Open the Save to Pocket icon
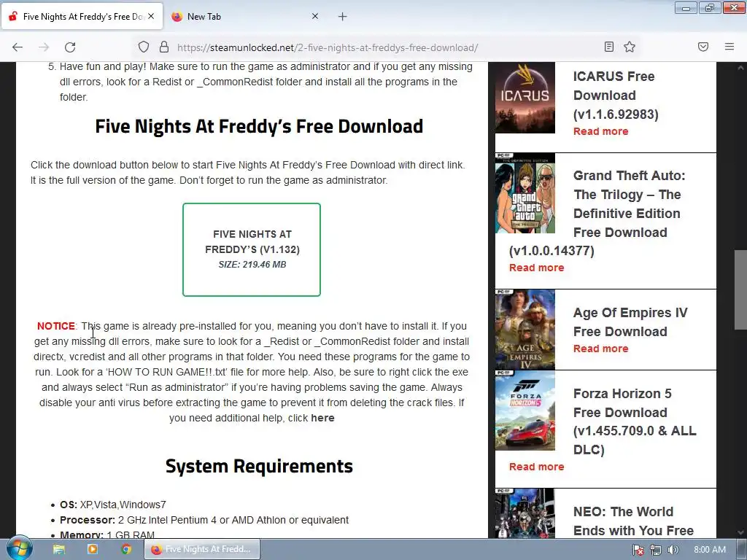 pyautogui.click(x=703, y=47)
